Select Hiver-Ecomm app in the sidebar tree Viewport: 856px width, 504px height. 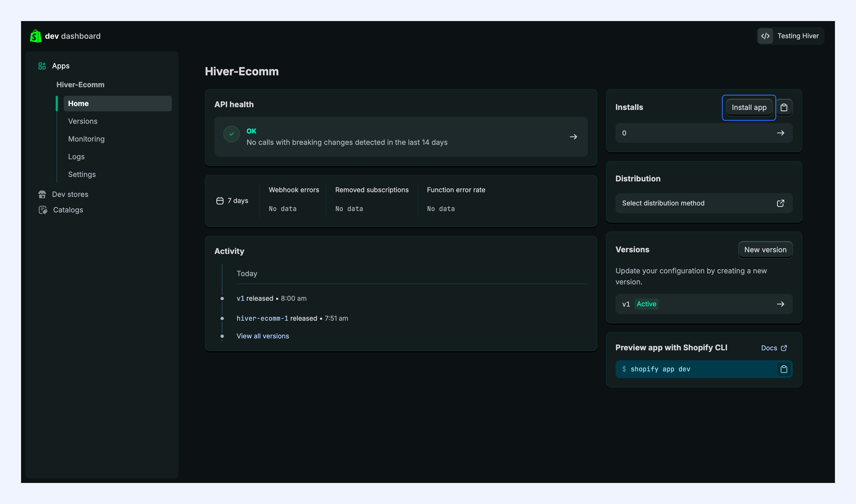pos(81,84)
